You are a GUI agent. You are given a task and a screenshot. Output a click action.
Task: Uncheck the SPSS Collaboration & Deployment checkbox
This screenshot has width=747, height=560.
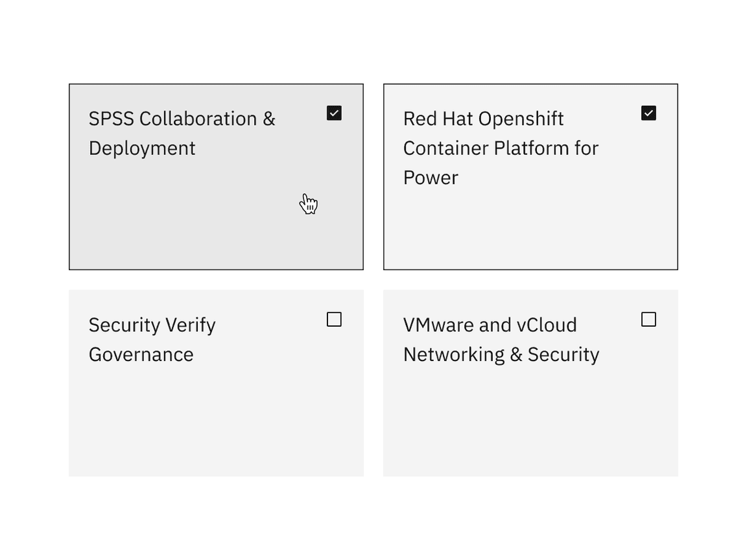click(x=334, y=113)
